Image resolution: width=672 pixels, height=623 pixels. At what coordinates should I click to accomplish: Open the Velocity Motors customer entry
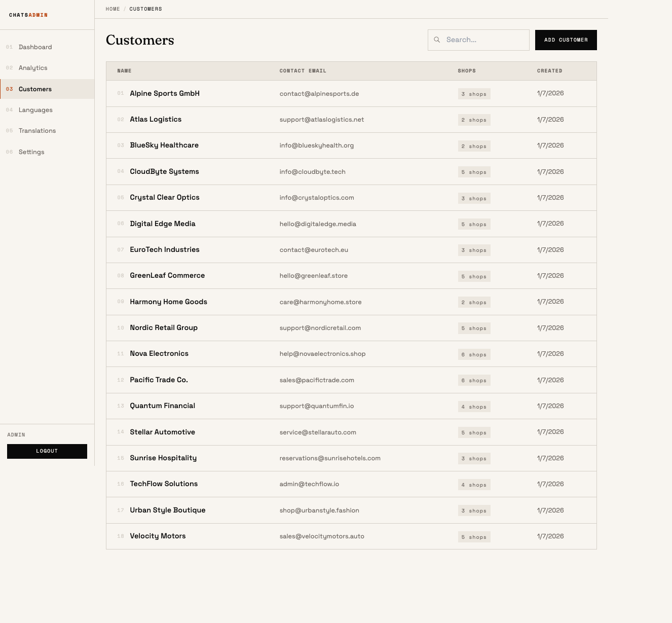point(158,536)
